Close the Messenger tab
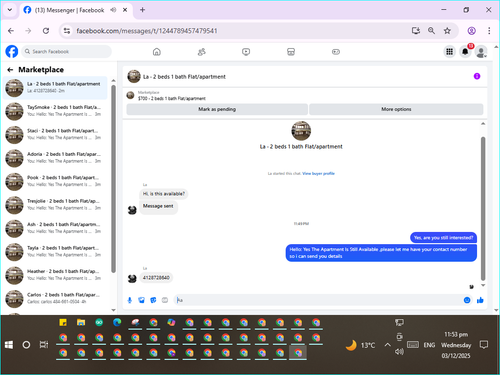This screenshot has width=500, height=375. coord(125,10)
